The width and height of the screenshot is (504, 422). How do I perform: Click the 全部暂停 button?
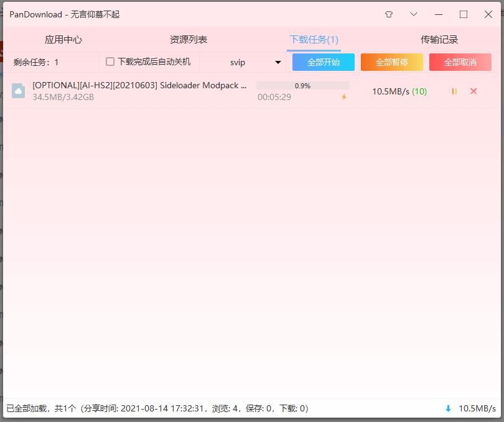pyautogui.click(x=392, y=62)
